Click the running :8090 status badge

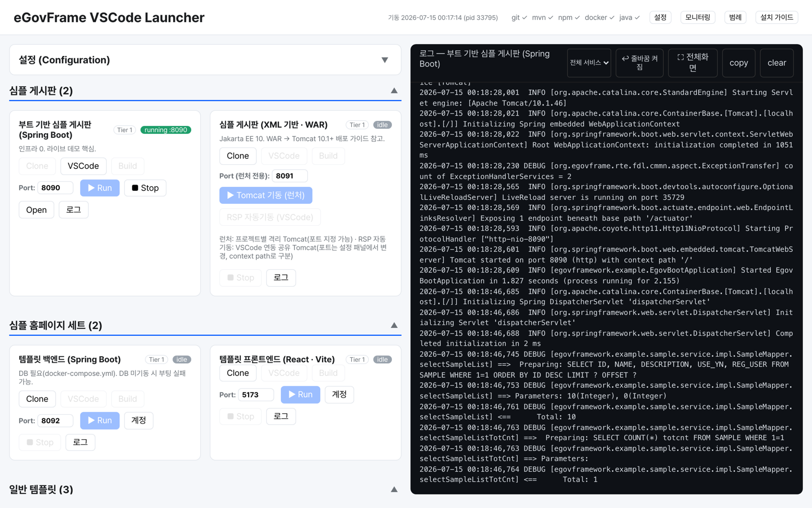166,130
